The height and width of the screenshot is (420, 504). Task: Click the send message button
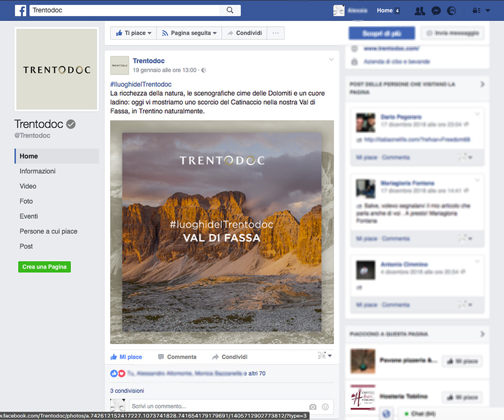(x=452, y=33)
